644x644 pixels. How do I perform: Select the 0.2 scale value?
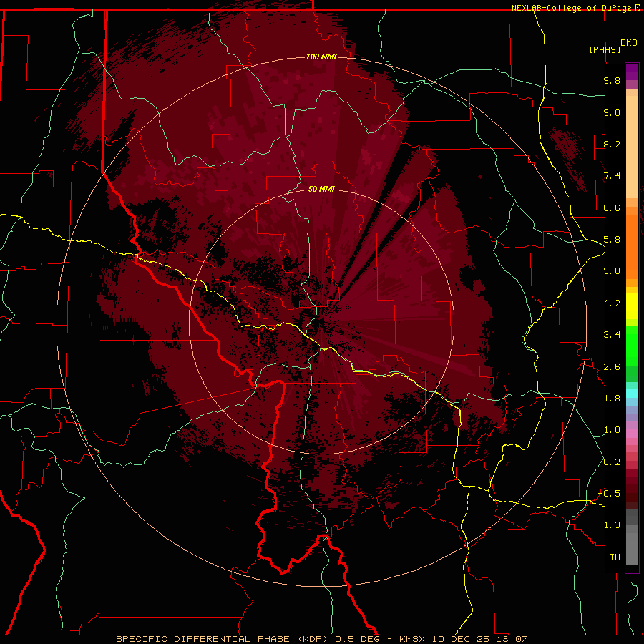612,462
